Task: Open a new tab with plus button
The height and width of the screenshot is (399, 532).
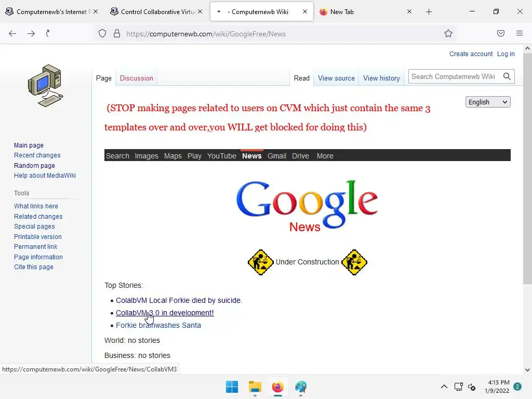Action: (x=429, y=12)
